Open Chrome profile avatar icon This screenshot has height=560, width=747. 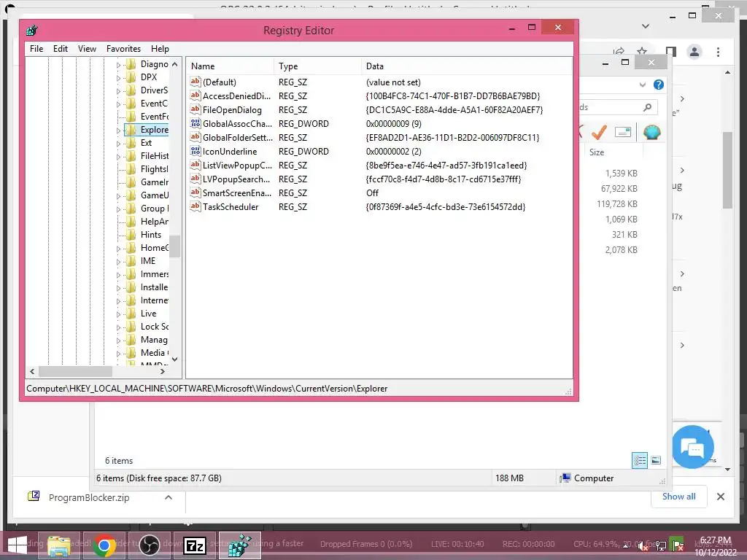click(694, 52)
